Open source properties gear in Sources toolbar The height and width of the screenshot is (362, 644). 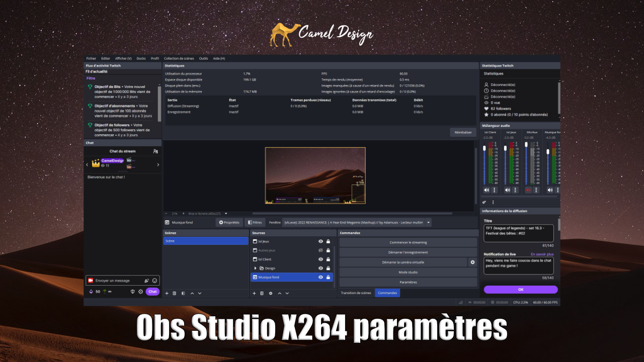point(271,293)
